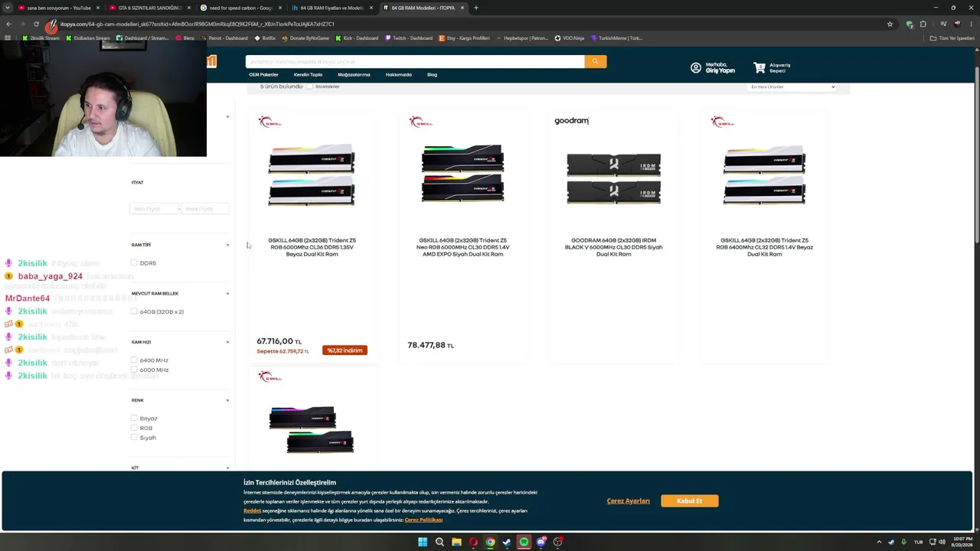This screenshot has height=551, width=980.
Task: Click the G.Skill logo on first product
Action: (x=270, y=122)
